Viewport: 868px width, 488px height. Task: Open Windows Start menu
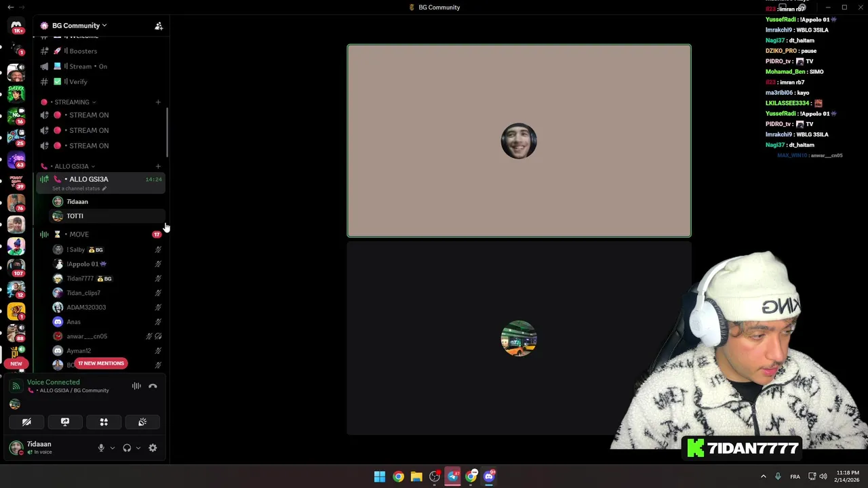(x=380, y=476)
